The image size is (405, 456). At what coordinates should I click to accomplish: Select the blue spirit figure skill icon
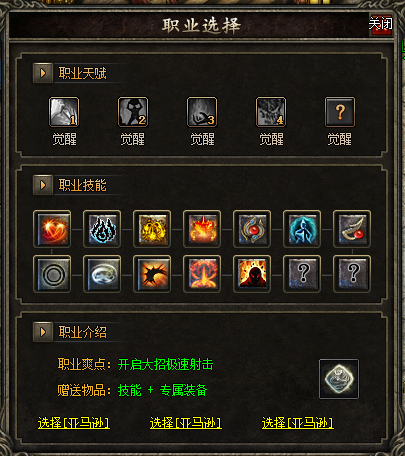(x=302, y=229)
